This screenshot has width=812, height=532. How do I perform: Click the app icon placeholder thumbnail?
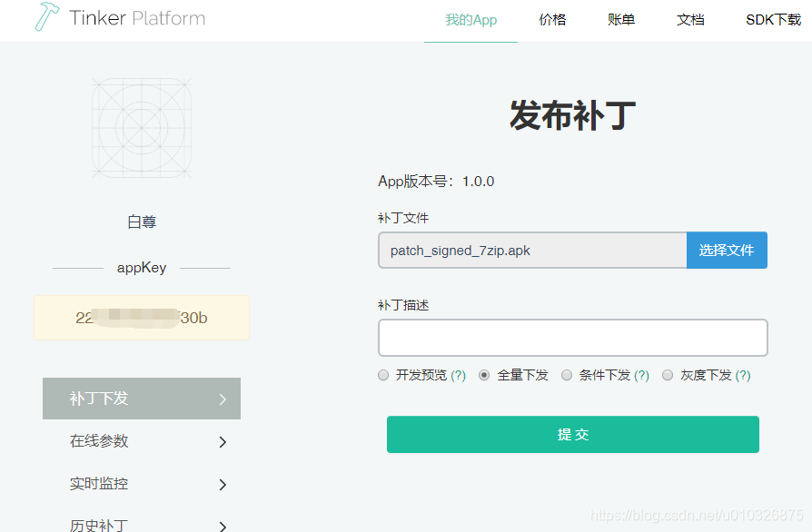coord(142,127)
